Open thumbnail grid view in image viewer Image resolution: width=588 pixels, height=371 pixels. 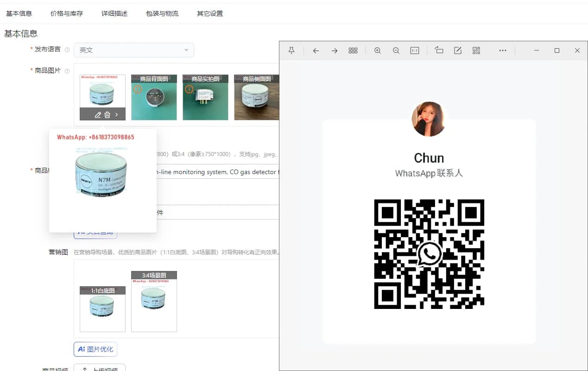(353, 50)
